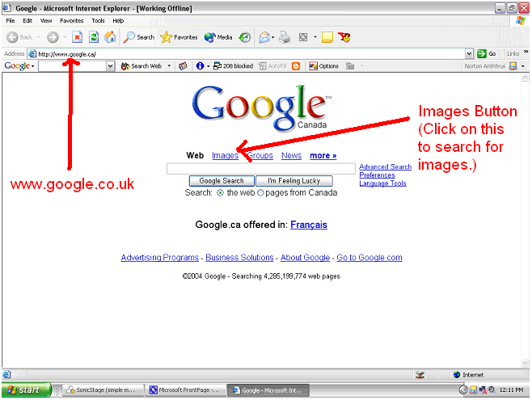Image resolution: width=532 pixels, height=400 pixels.
Task: Click the Google Search button
Action: point(222,181)
